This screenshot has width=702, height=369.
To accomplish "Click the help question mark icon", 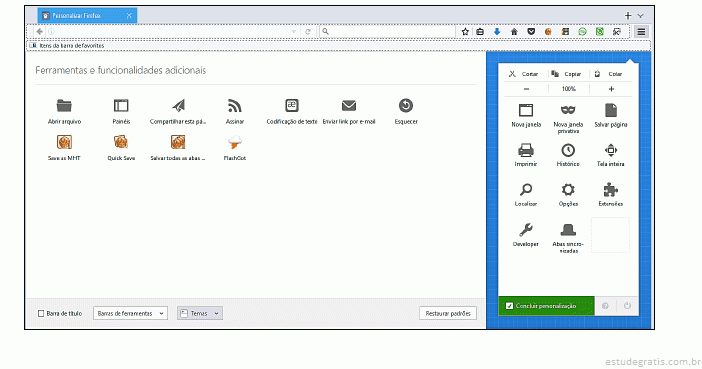I will pos(605,306).
